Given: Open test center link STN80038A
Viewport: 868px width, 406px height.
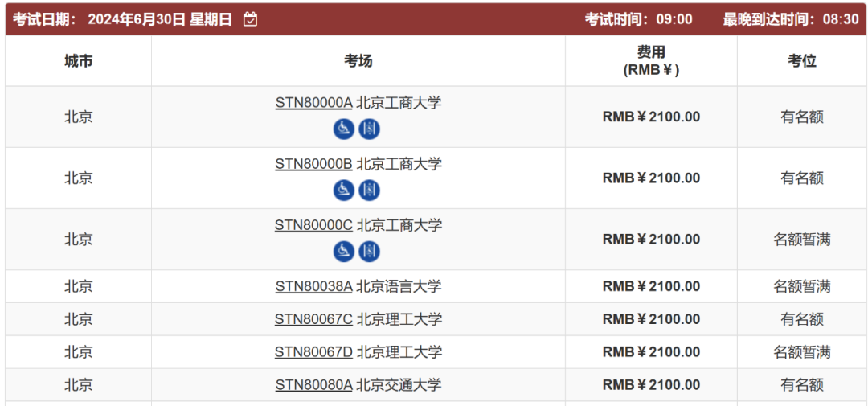Looking at the screenshot, I should coord(314,286).
